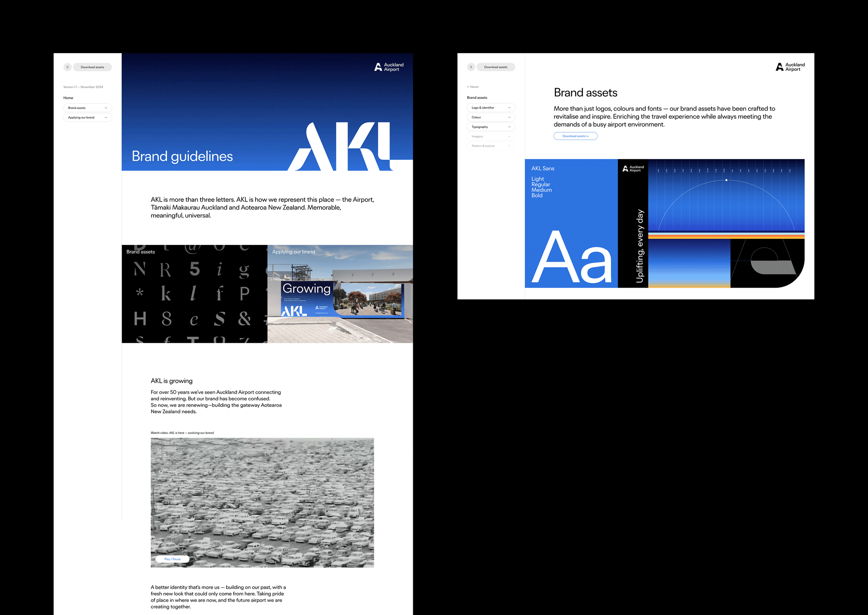The width and height of the screenshot is (868, 615).
Task: Click blue outlined Download assets button
Action: click(x=575, y=136)
